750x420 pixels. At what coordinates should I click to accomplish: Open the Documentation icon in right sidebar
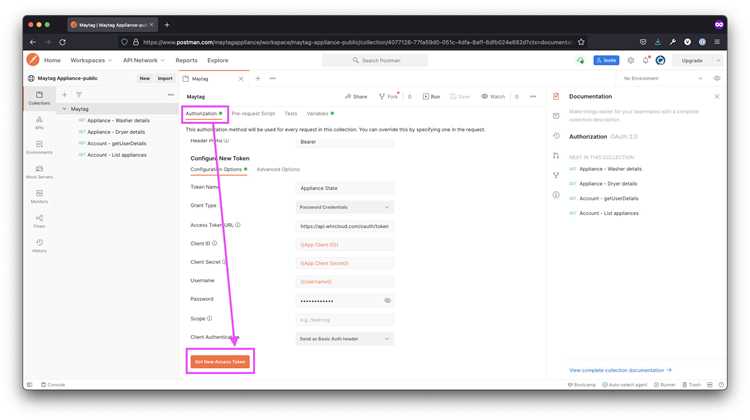click(x=556, y=96)
